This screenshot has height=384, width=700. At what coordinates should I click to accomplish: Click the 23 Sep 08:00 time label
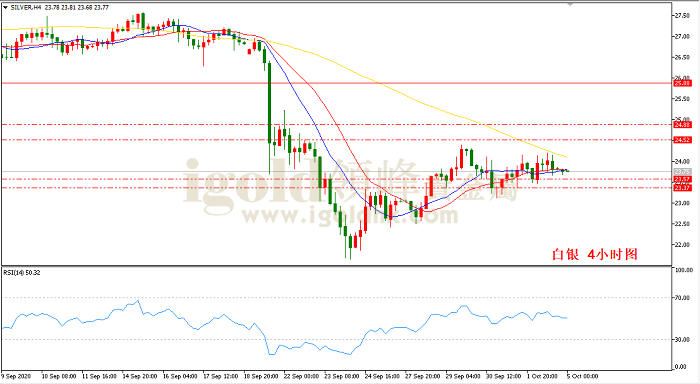342,376
